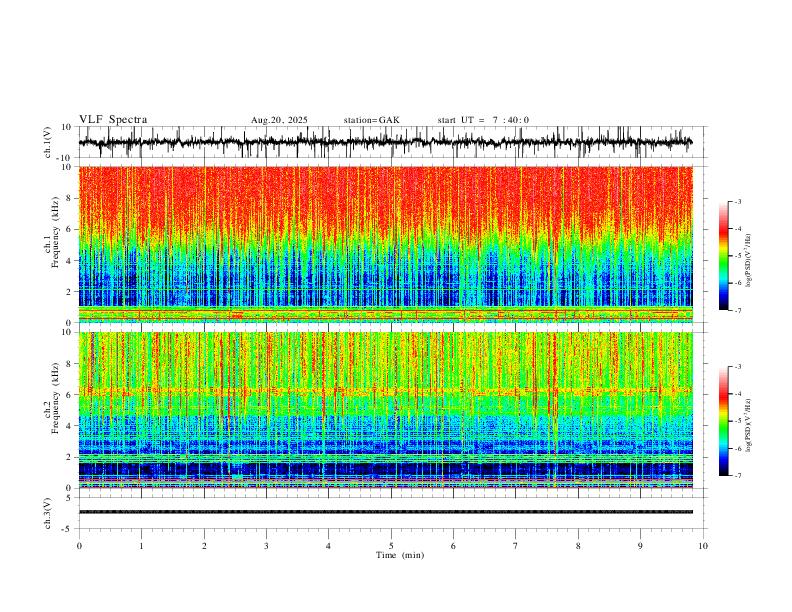The image size is (792, 612).
Task: Click the ch.1 spectrogram color bar
Action: tap(723, 256)
